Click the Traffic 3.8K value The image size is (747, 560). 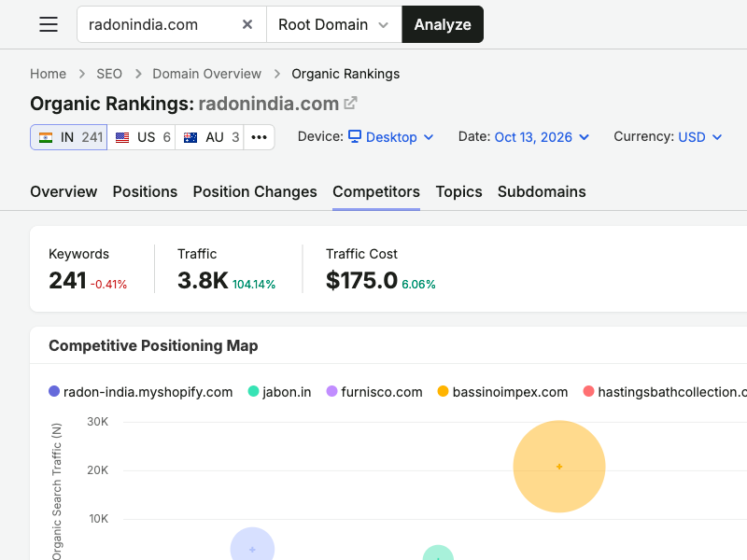(x=203, y=281)
